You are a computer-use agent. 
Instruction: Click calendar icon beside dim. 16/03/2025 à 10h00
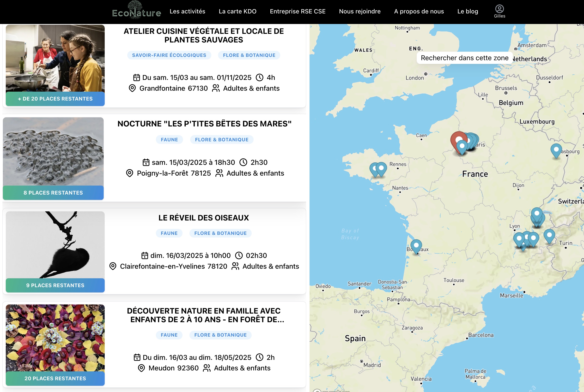pyautogui.click(x=145, y=255)
